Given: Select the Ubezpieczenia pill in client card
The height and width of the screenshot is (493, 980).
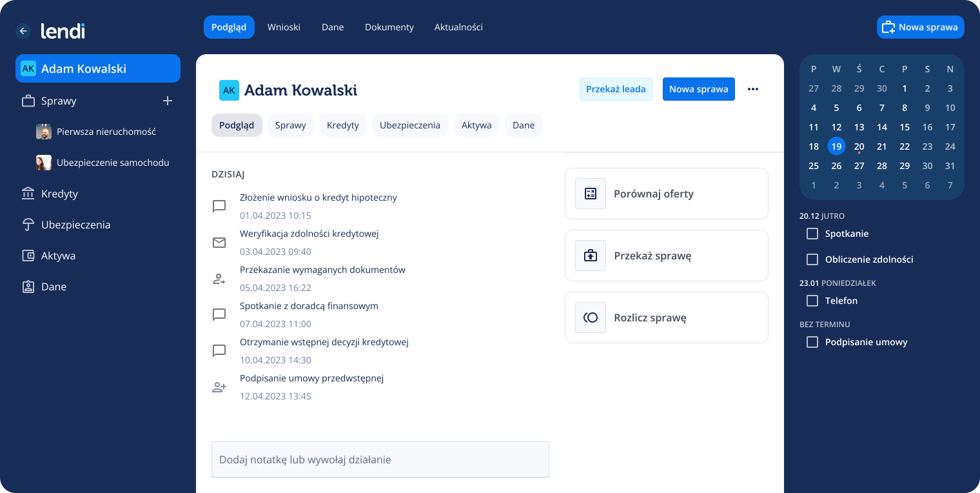Looking at the screenshot, I should pyautogui.click(x=410, y=125).
